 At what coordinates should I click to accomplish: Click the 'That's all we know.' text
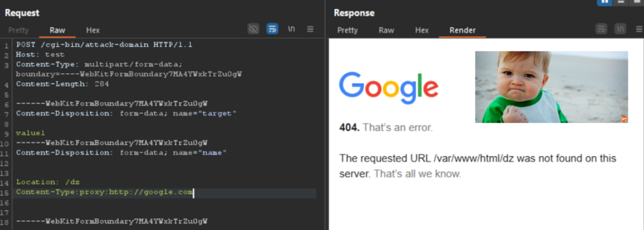[418, 174]
